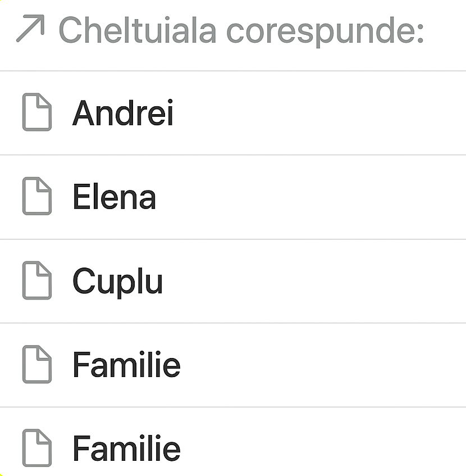Select the Cuplu related page
The height and width of the screenshot is (476, 466).
pyautogui.click(x=118, y=281)
